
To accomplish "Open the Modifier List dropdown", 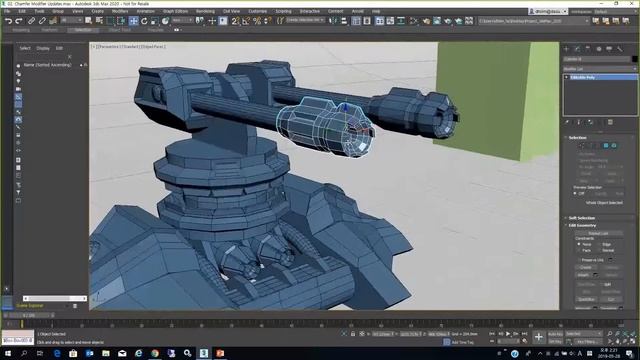I will click(600, 69).
